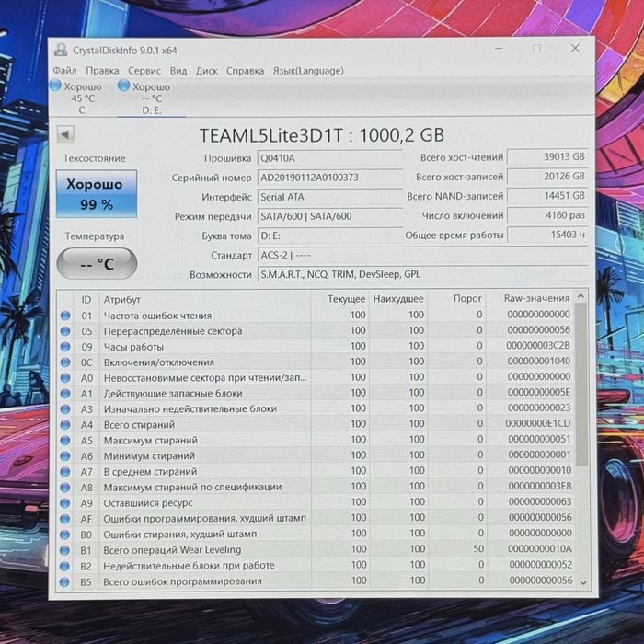Viewport: 644px width, 644px height.
Task: Click status icon for B2 Недействительные блоки при работе
Action: click(x=65, y=566)
